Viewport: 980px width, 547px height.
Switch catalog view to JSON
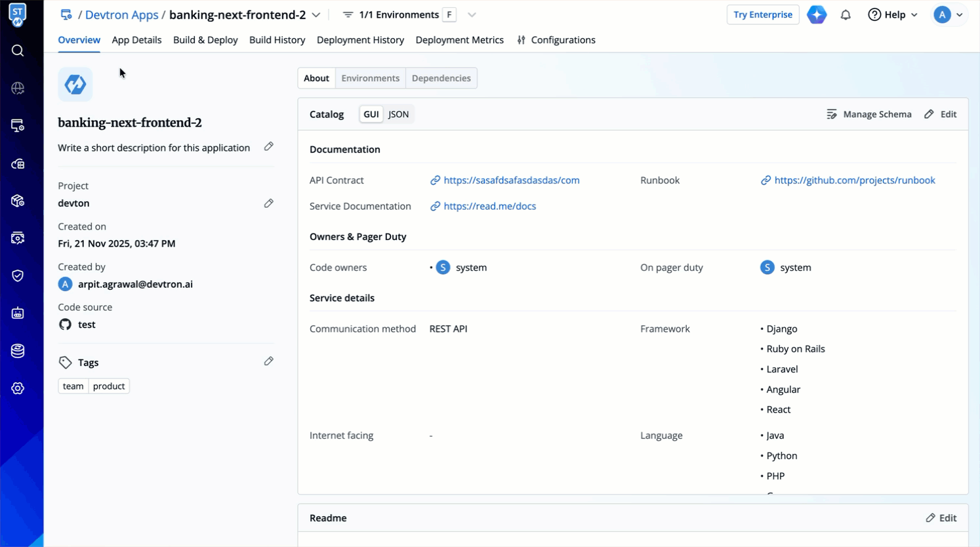tap(398, 114)
